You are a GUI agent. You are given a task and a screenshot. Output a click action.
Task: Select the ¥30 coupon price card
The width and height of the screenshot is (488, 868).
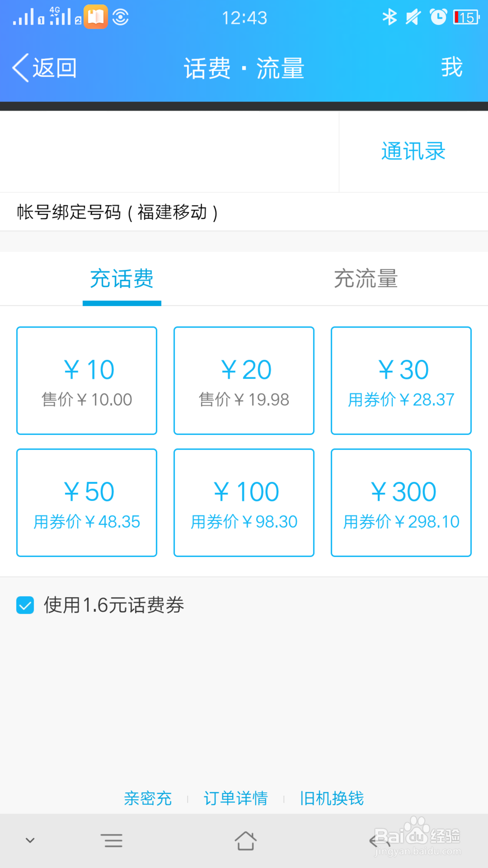click(x=401, y=380)
